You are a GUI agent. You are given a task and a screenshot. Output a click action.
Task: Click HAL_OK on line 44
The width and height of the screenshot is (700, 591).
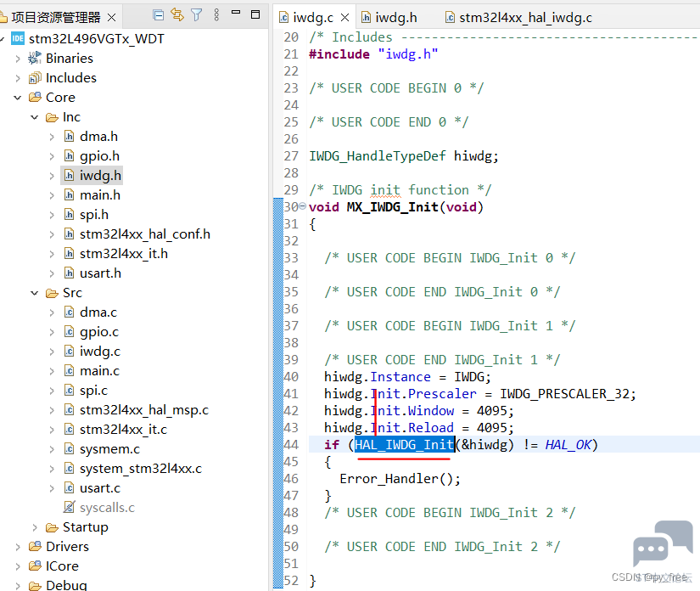click(x=568, y=444)
